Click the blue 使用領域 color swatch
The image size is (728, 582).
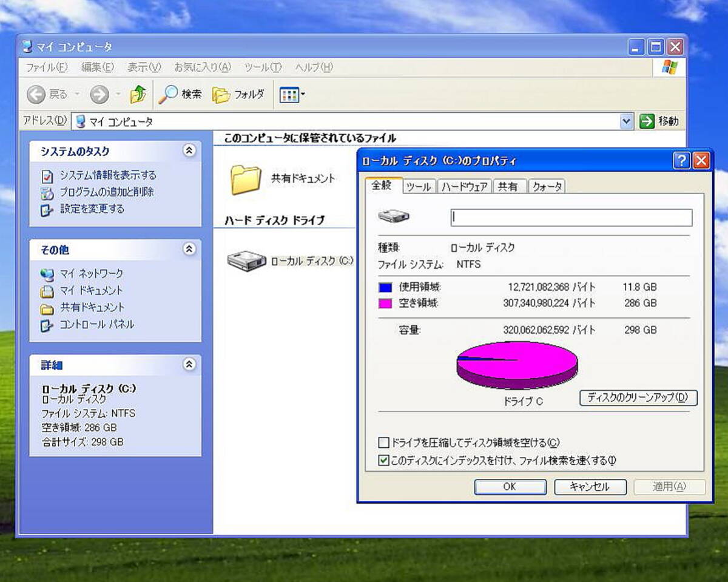[386, 288]
